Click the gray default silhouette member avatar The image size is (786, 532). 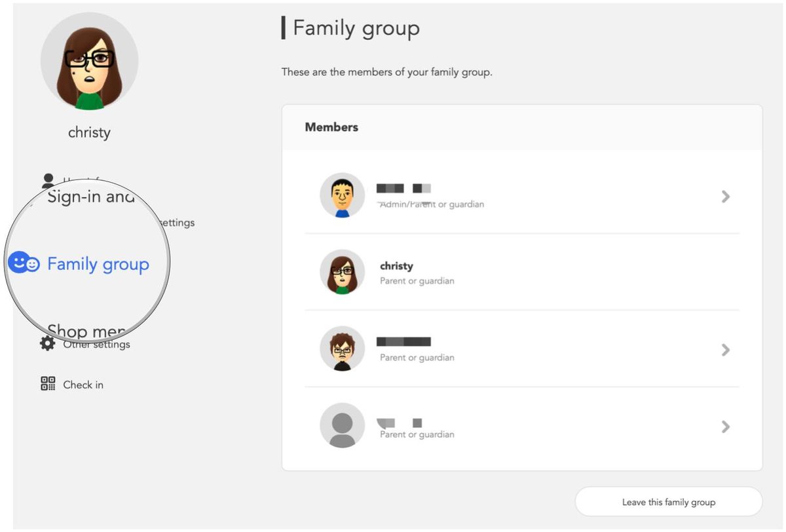coord(342,426)
